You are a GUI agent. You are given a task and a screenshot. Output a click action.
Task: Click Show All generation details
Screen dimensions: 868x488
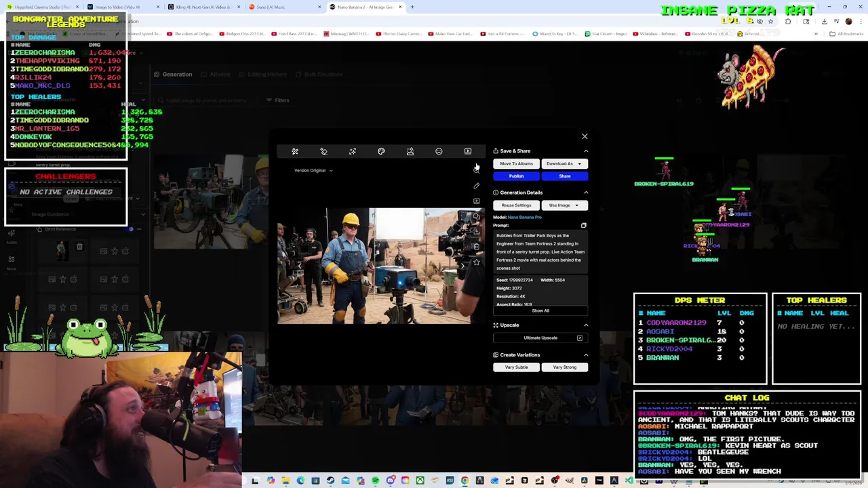(x=540, y=310)
